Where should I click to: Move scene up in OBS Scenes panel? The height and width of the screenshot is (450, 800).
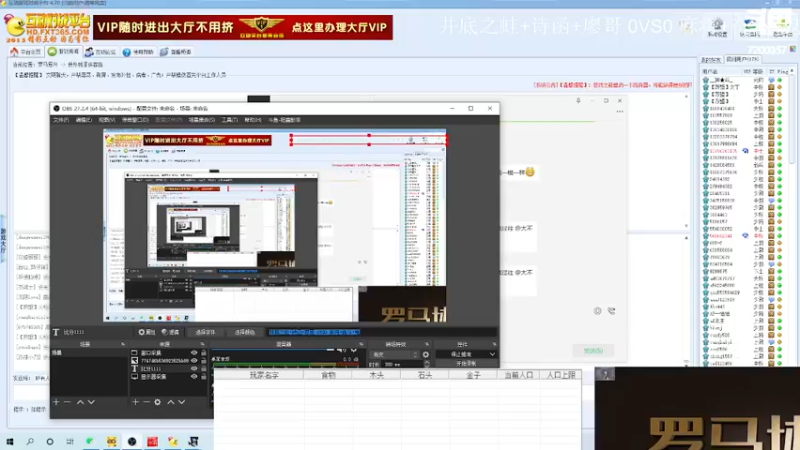[80, 402]
